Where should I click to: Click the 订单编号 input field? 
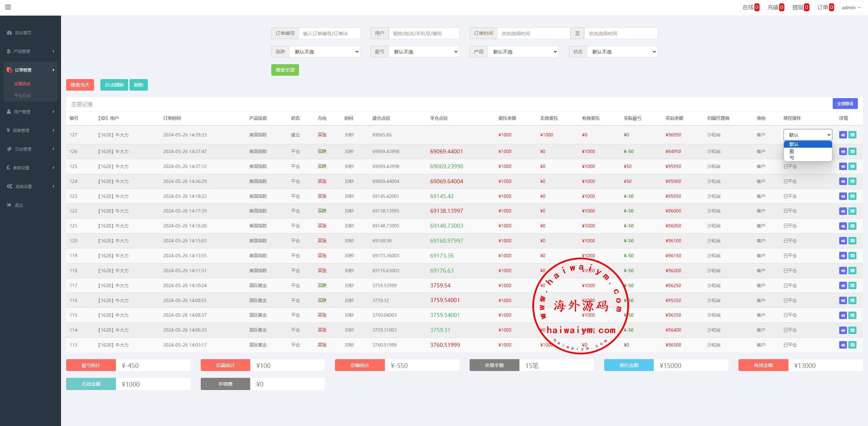pos(329,34)
